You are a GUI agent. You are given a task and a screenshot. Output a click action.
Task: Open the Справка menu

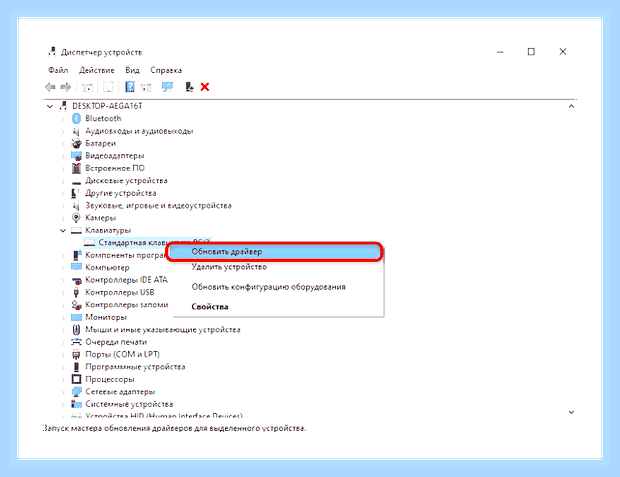point(166,70)
